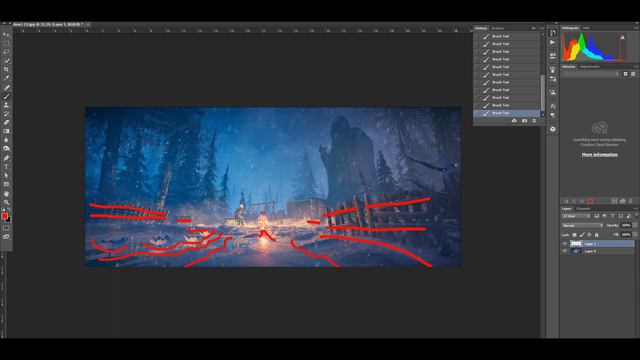Select the Zoom tool

click(x=6, y=202)
